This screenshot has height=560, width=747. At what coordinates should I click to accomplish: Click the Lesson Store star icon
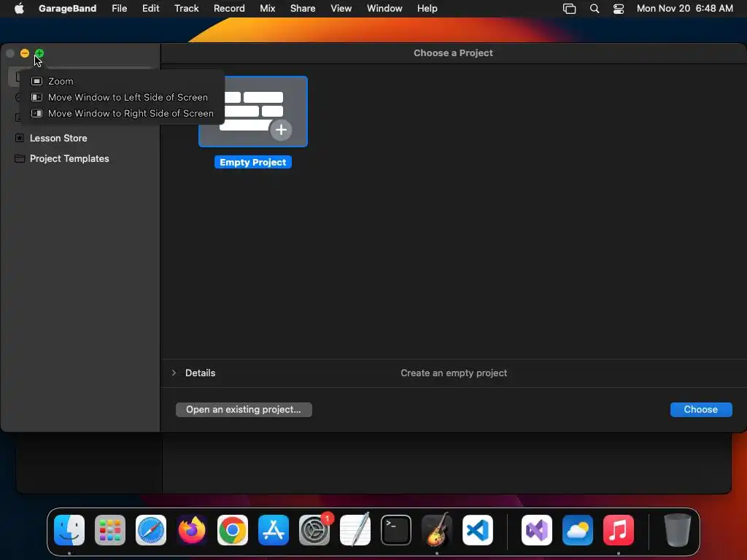[x=20, y=138]
